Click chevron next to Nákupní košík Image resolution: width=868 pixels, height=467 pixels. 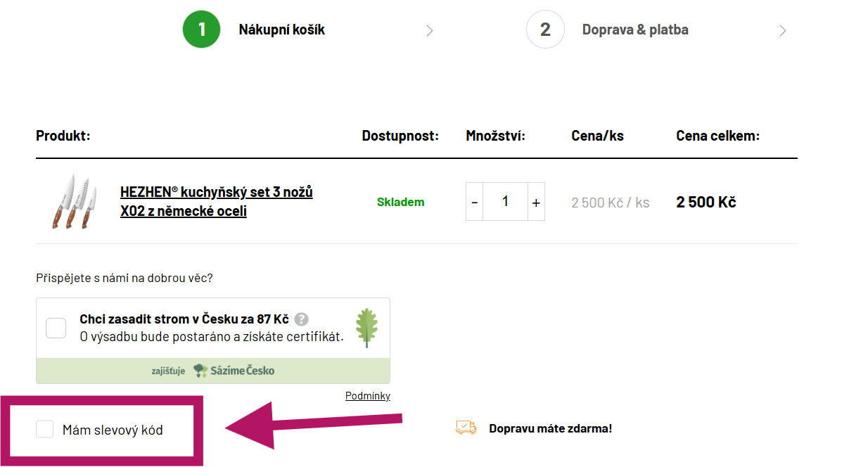click(x=429, y=30)
